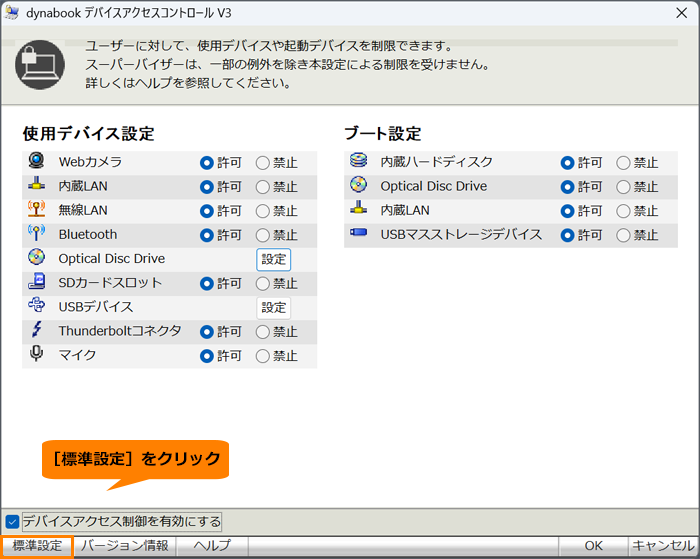Click the 内蔵ハードディスク icon in boot settings
The image size is (700, 559).
point(358,160)
